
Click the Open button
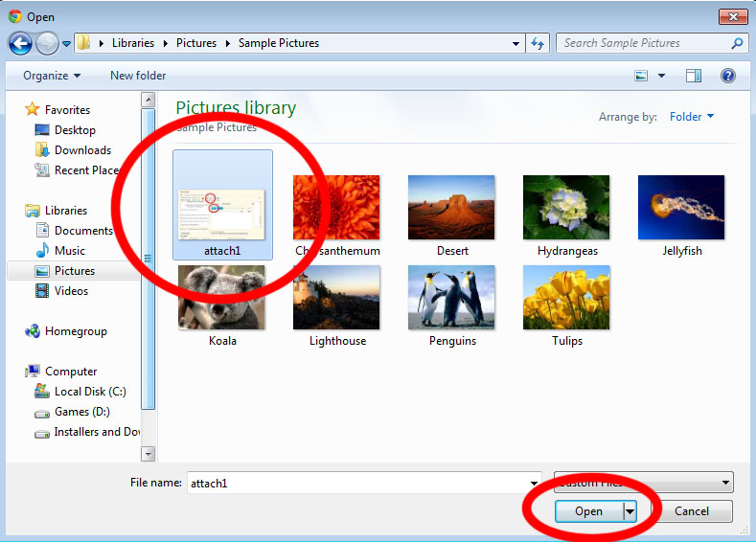coord(588,511)
